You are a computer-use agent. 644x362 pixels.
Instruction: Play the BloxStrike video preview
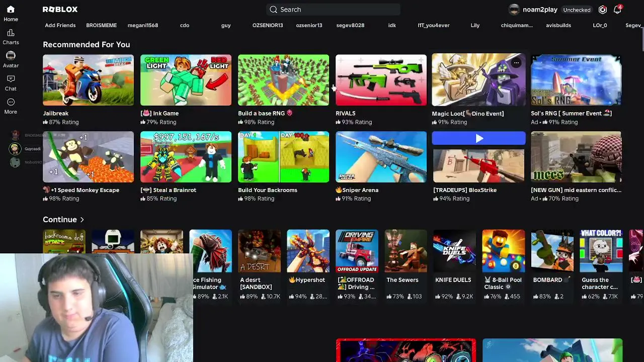[478, 138]
